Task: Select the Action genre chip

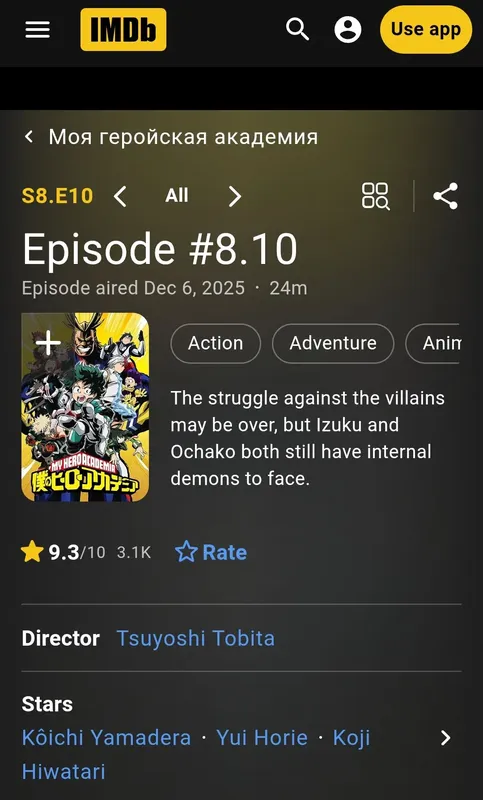Action: tap(216, 343)
